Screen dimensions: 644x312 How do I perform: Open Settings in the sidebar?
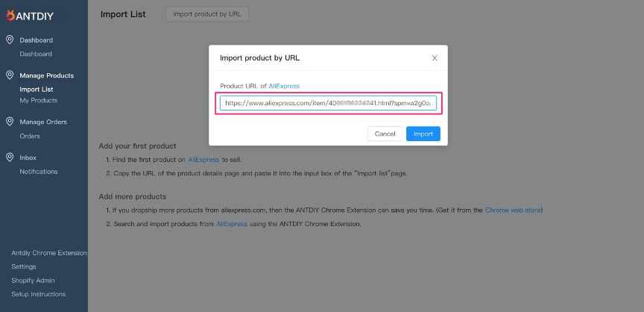pyautogui.click(x=24, y=266)
